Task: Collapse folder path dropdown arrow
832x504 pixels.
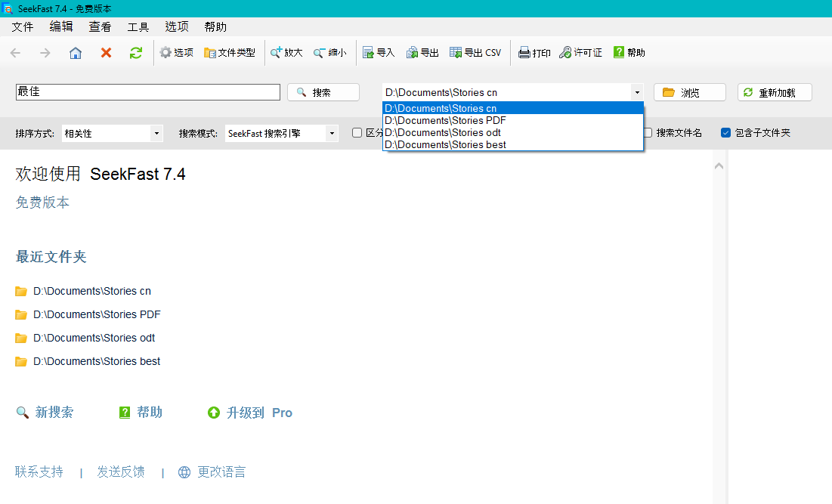Action: click(637, 92)
